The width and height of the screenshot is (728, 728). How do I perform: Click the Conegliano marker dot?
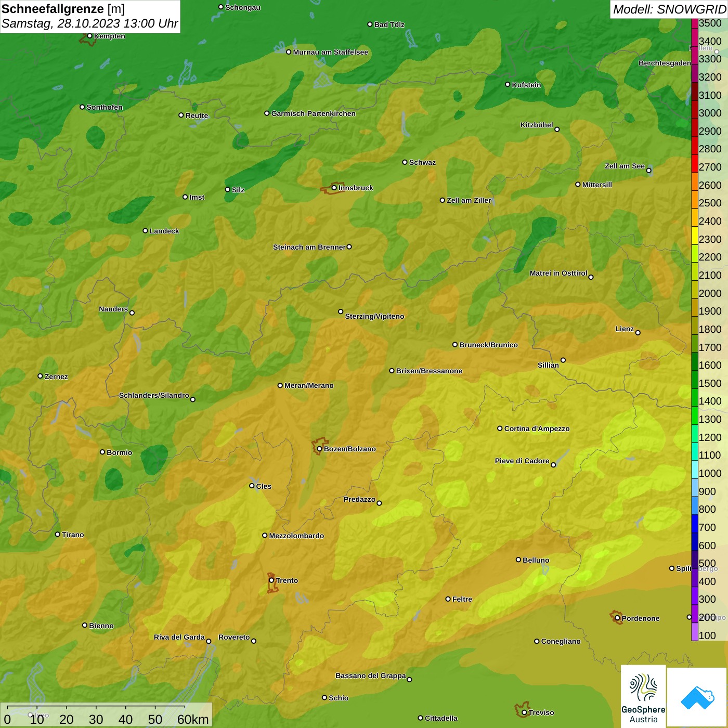537,641
